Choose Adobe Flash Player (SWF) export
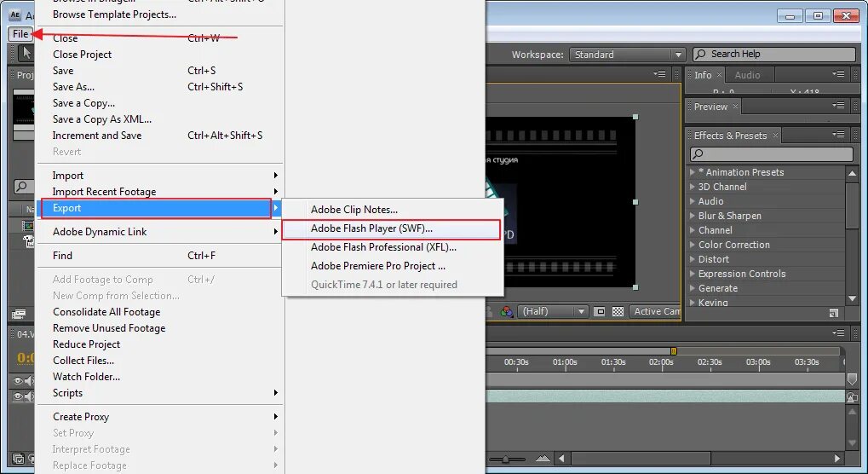 [391, 228]
